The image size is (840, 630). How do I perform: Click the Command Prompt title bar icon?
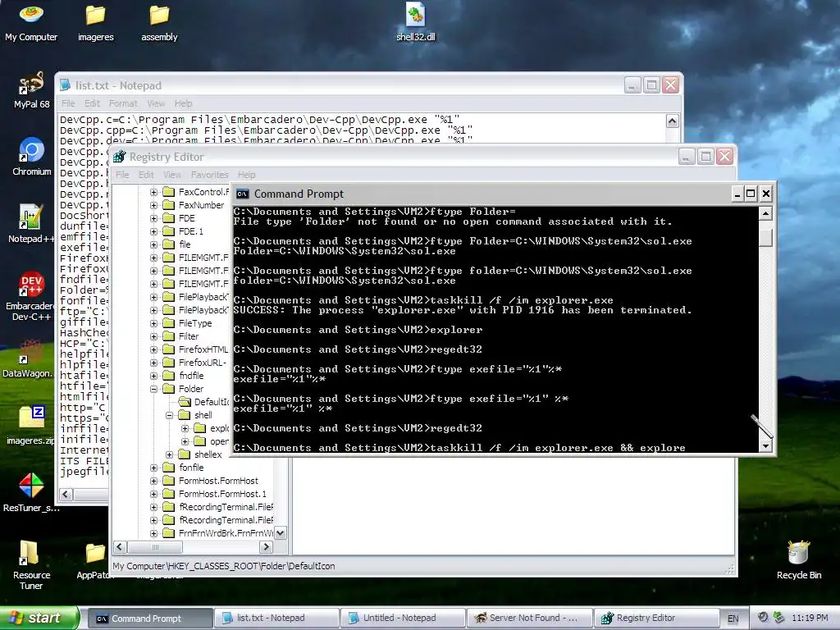point(243,194)
